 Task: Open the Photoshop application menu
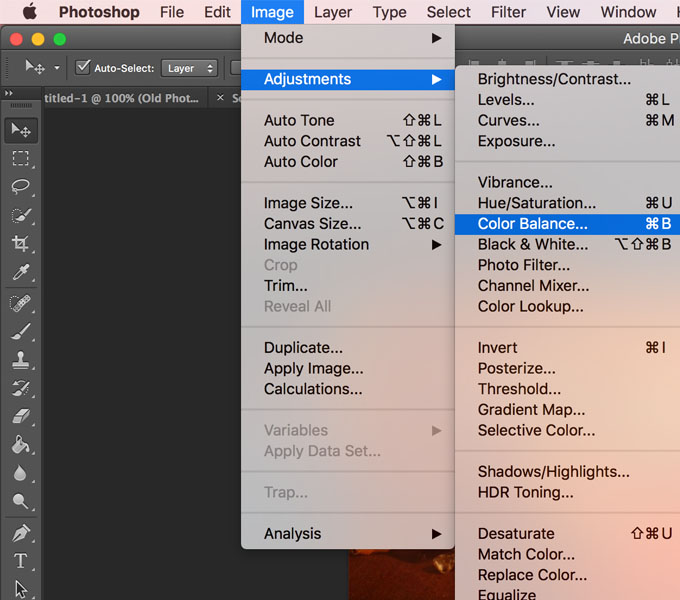point(99,12)
